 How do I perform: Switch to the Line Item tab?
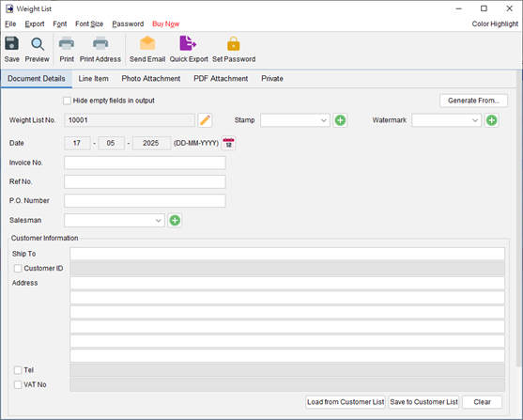coord(93,79)
